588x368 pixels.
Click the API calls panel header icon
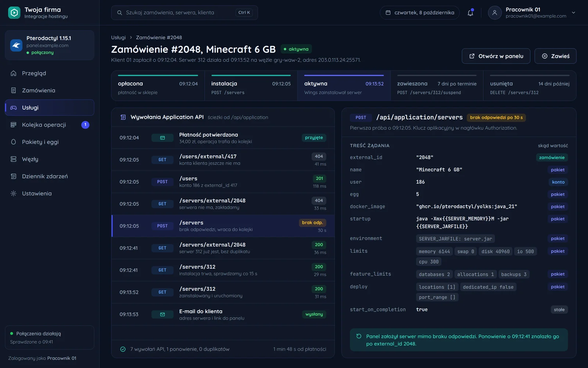[123, 117]
